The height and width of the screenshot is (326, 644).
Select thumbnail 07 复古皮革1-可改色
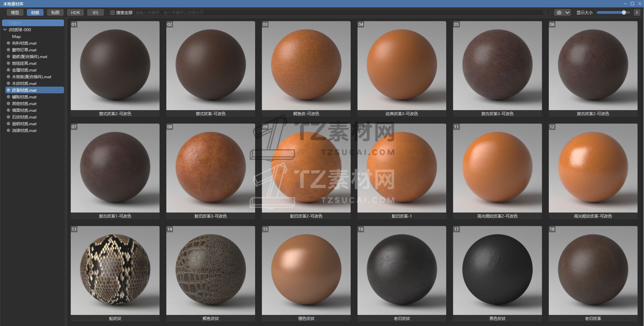click(115, 168)
